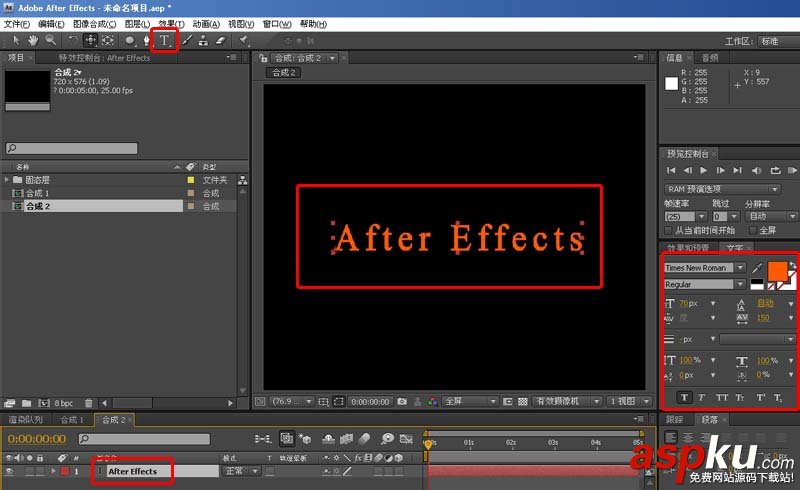Click the eyedropper in text panel
The image size is (800, 490).
coord(757,268)
